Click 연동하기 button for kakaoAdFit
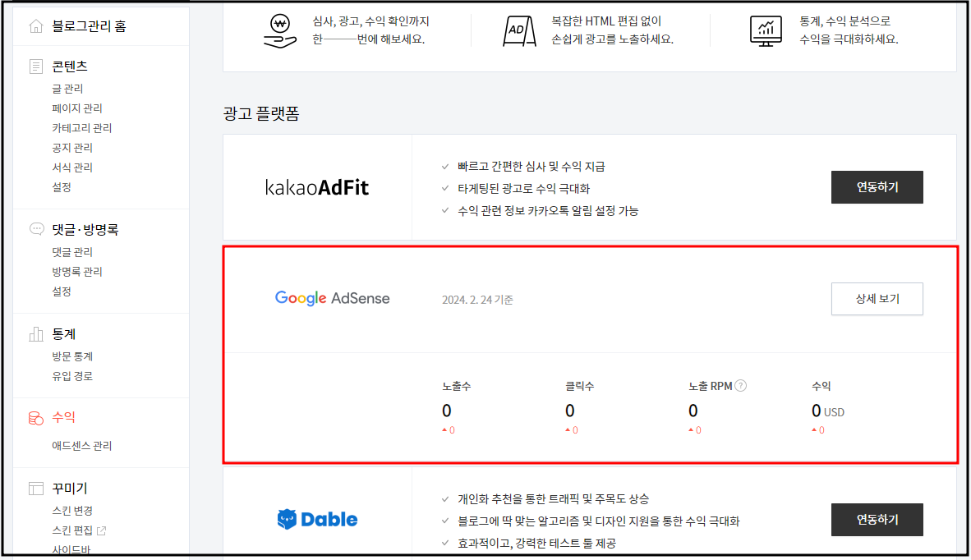This screenshot has width=971, height=560. pyautogui.click(x=877, y=187)
